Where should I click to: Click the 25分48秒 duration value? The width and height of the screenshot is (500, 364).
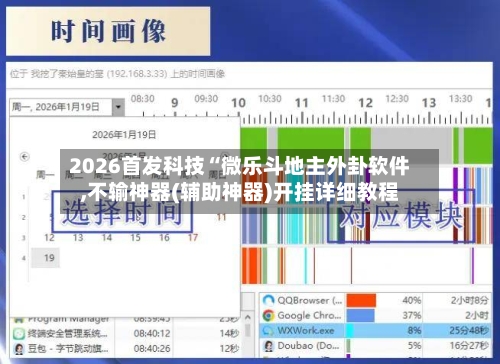pyautogui.click(x=469, y=330)
